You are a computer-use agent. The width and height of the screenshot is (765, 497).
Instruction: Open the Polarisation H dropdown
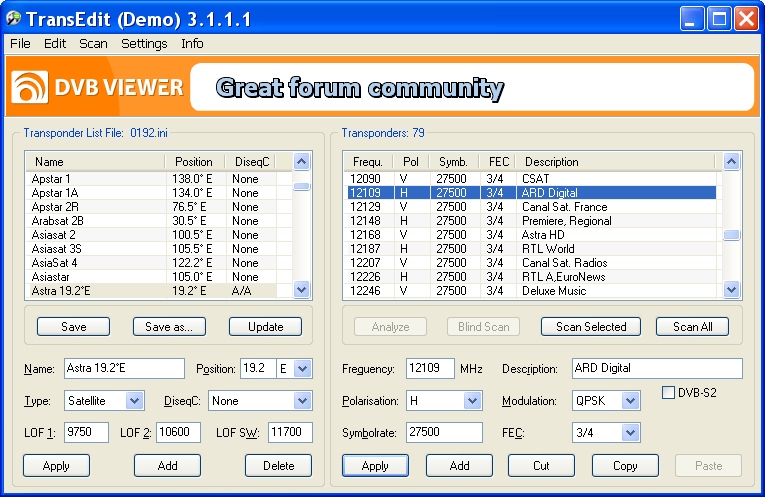coord(472,401)
